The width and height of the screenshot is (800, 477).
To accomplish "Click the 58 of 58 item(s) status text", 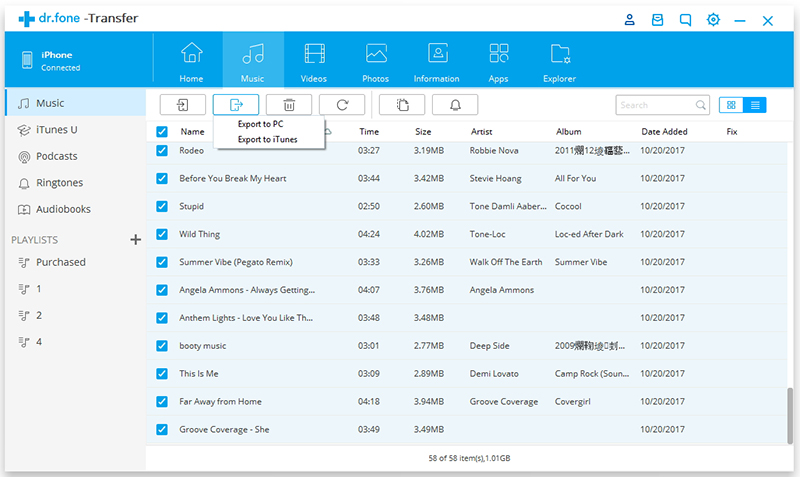I will coord(469,458).
